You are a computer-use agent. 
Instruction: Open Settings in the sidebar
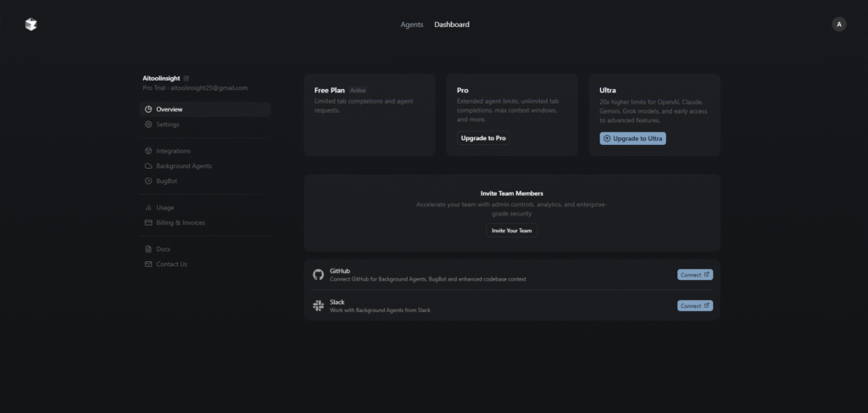point(205,125)
